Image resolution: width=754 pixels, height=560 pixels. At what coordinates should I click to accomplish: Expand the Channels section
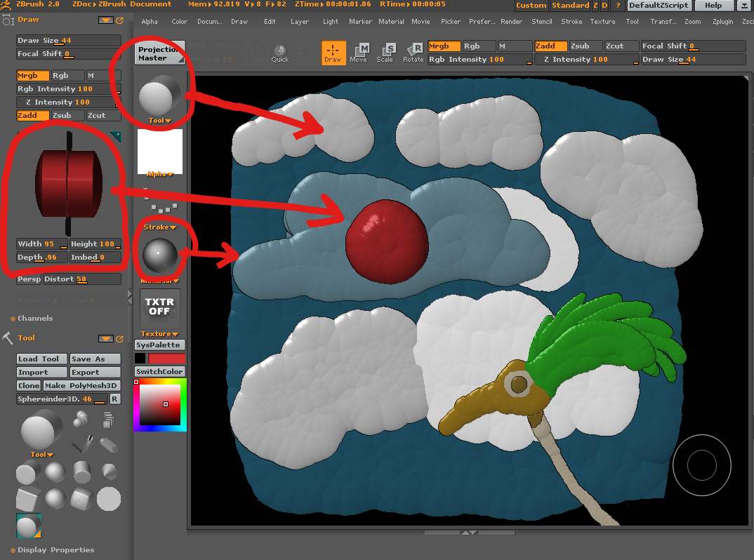click(x=34, y=319)
